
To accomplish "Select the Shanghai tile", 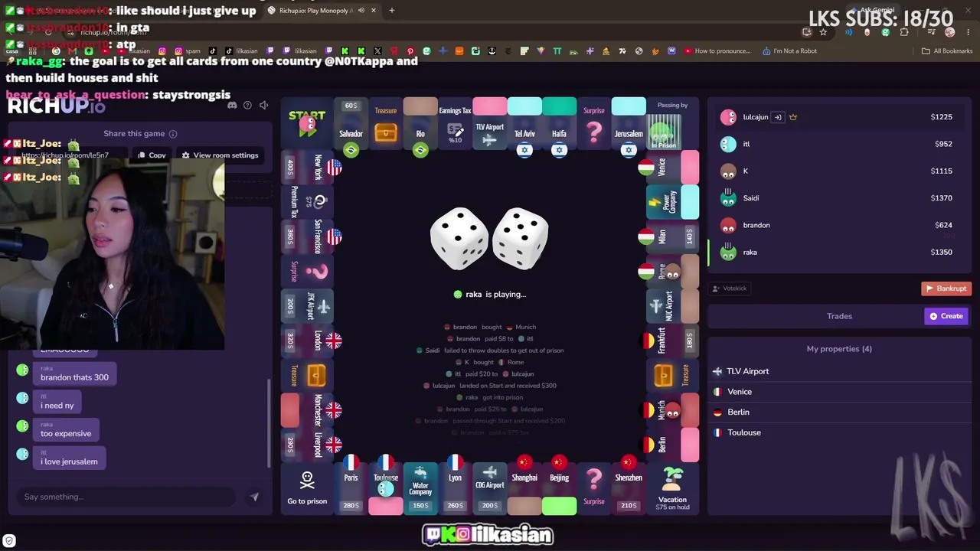I will pyautogui.click(x=524, y=489).
